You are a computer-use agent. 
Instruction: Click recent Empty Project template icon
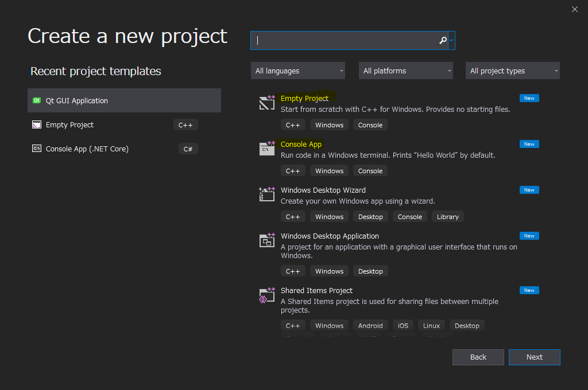click(x=37, y=125)
